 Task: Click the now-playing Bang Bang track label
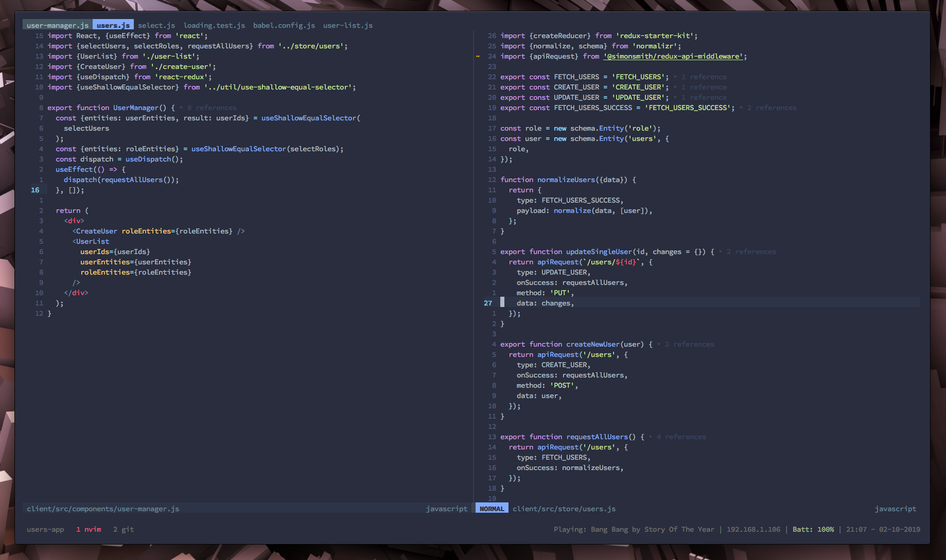pos(634,529)
